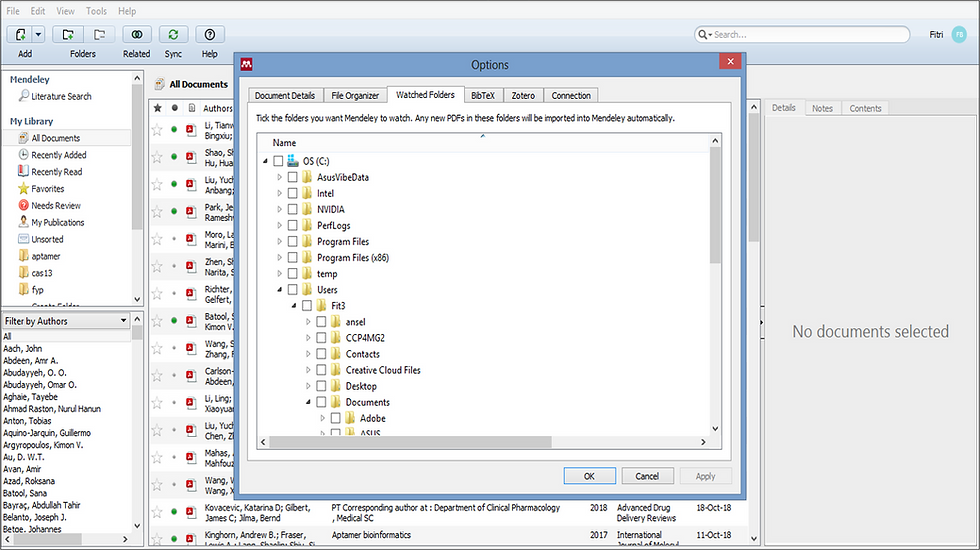This screenshot has height=550, width=980.
Task: Expand the Adobe folder node
Action: [322, 418]
